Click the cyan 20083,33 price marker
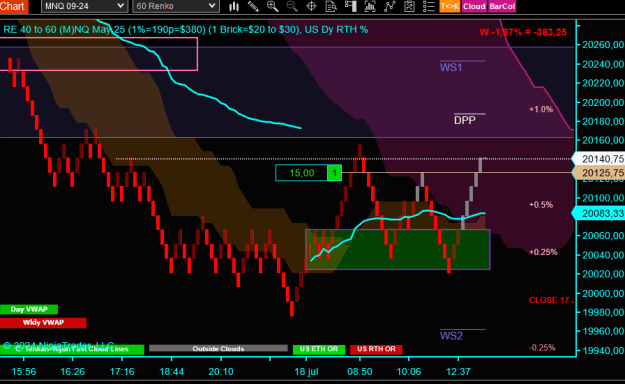 tap(599, 213)
